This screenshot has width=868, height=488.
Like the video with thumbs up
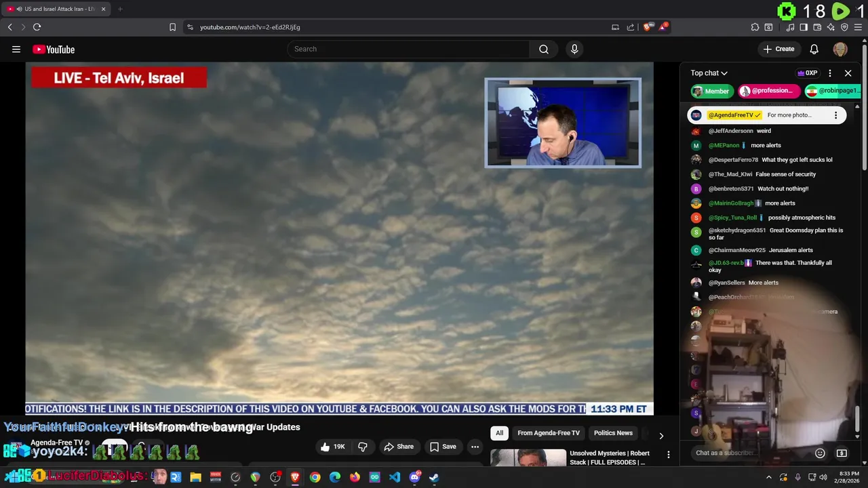(332, 447)
